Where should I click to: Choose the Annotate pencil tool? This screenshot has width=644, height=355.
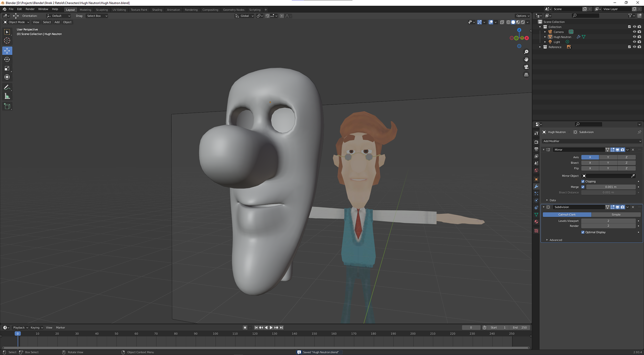(7, 87)
